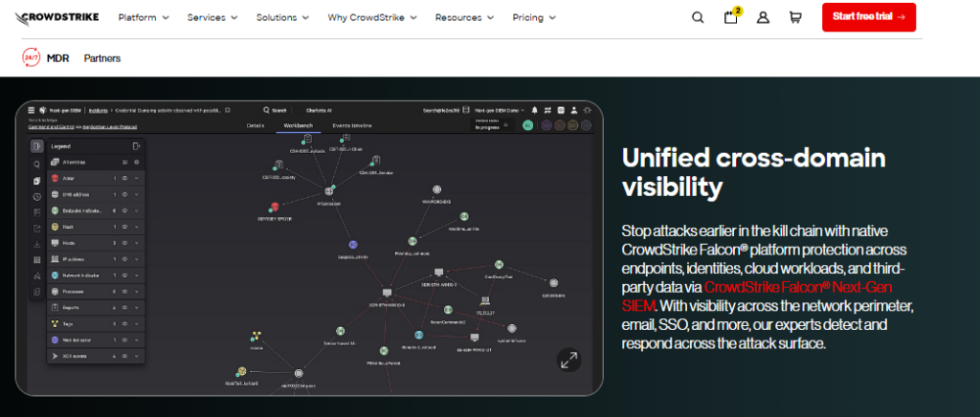Open the Incident status In progress selector
The height and width of the screenshot is (417, 980).
click(x=493, y=125)
